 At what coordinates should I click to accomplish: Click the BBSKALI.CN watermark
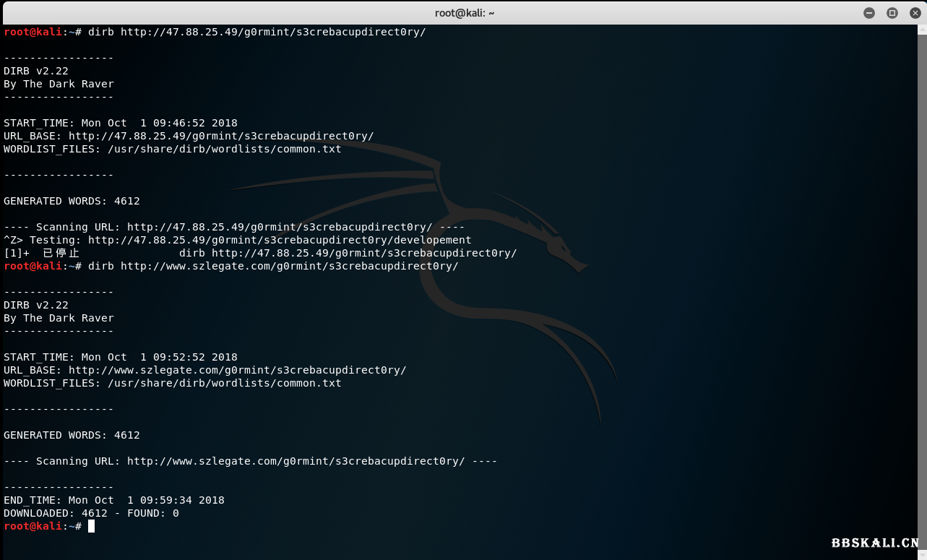[874, 543]
